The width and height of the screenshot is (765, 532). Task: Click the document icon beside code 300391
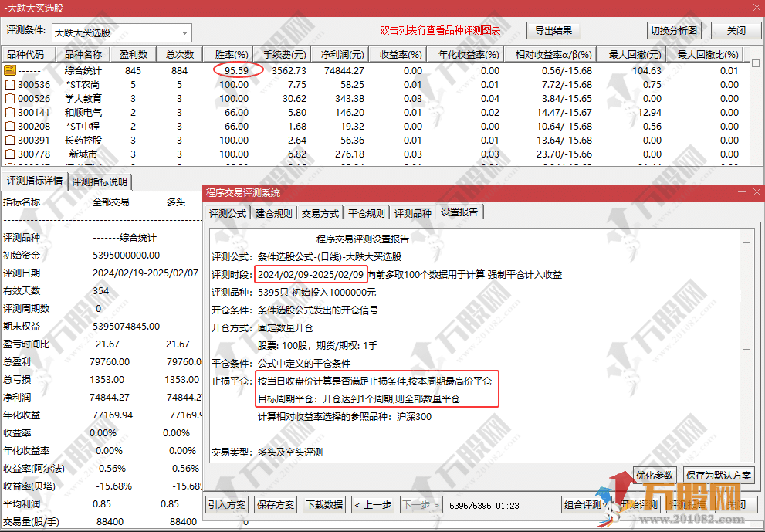(x=10, y=140)
